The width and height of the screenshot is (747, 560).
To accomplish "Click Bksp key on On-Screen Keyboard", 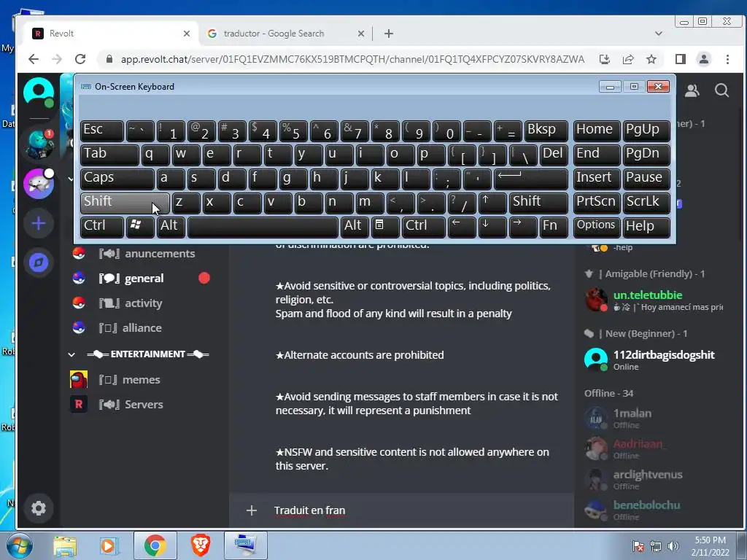I will pyautogui.click(x=546, y=131).
